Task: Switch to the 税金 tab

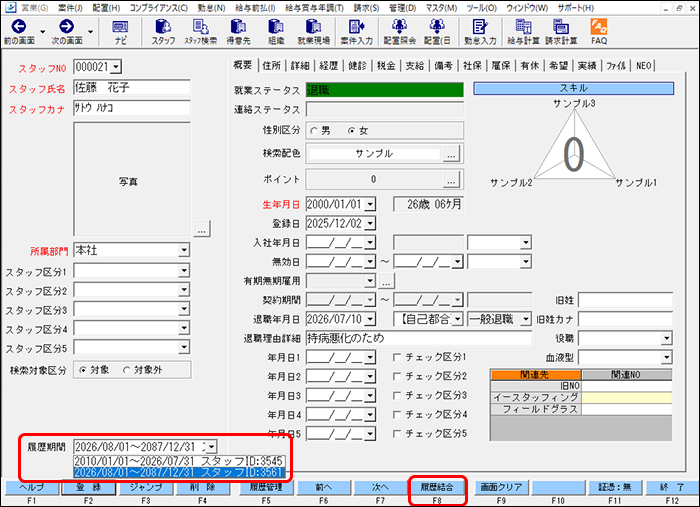Action: pyautogui.click(x=386, y=66)
